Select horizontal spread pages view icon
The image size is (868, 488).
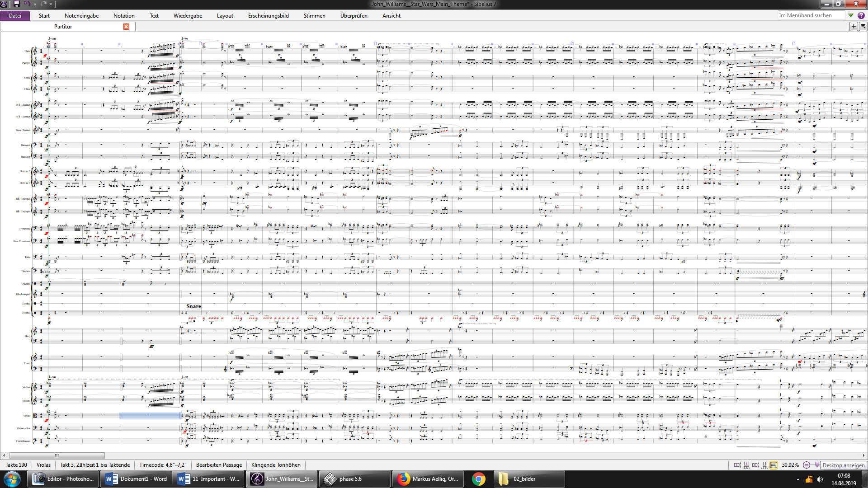click(737, 465)
